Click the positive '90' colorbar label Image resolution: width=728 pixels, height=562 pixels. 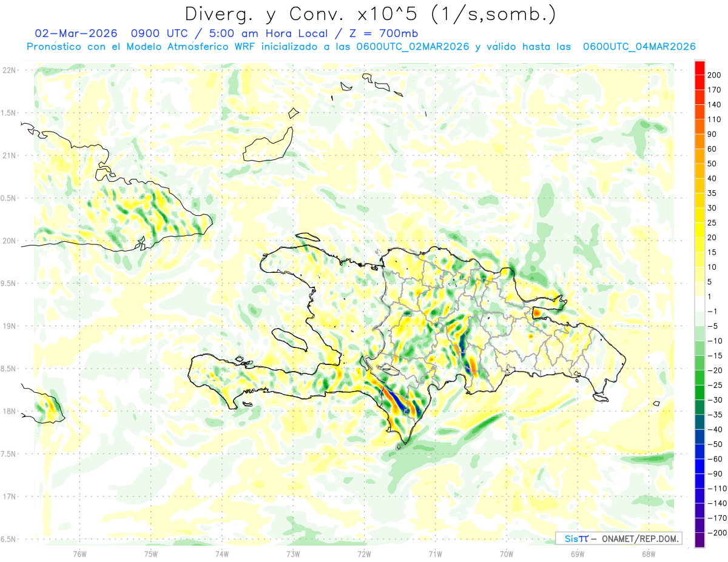(x=712, y=134)
